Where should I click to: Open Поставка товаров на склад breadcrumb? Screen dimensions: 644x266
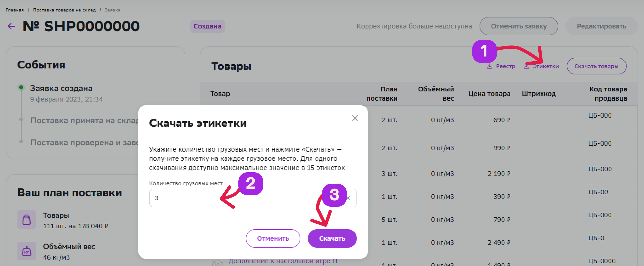click(x=64, y=10)
